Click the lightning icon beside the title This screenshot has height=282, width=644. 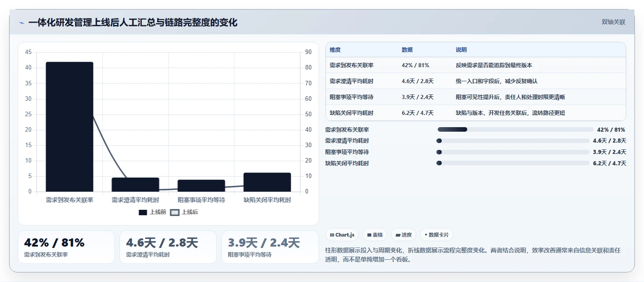pyautogui.click(x=21, y=23)
